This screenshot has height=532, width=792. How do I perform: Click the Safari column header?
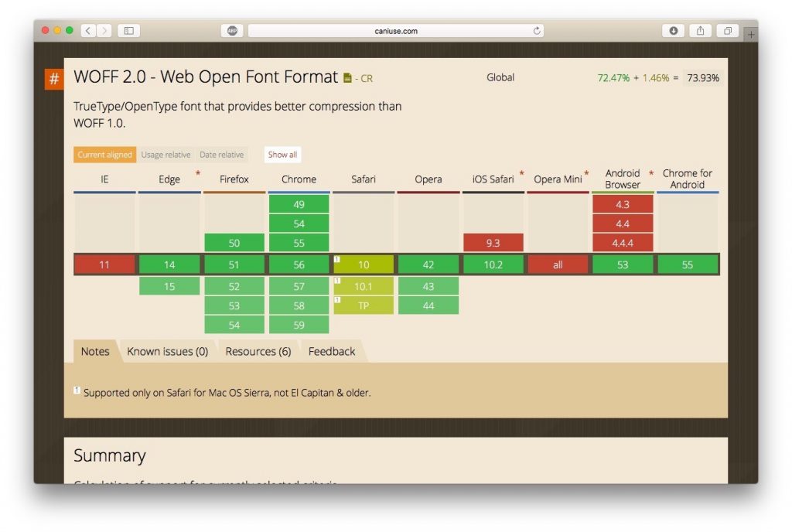coord(364,179)
